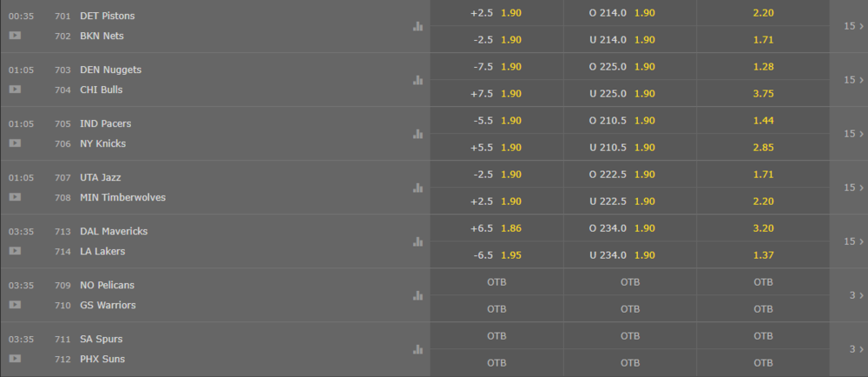Select Under 225.0 total

pyautogui.click(x=630, y=94)
